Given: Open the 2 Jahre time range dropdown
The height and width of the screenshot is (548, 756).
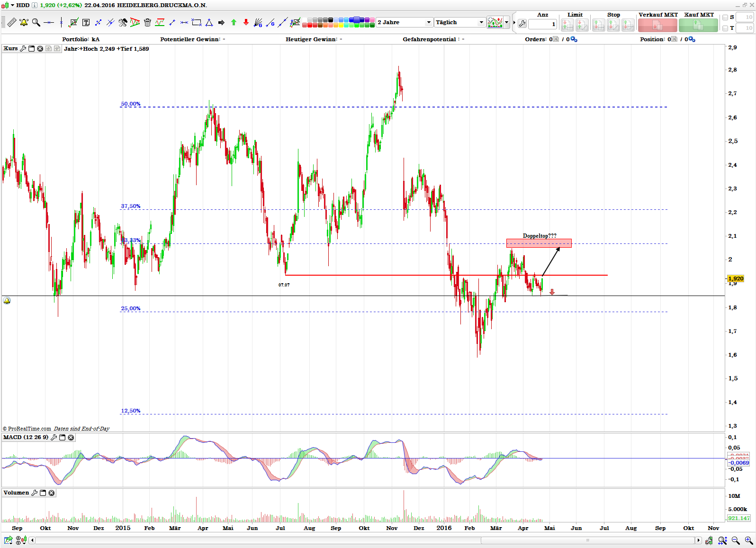Looking at the screenshot, I should (405, 22).
